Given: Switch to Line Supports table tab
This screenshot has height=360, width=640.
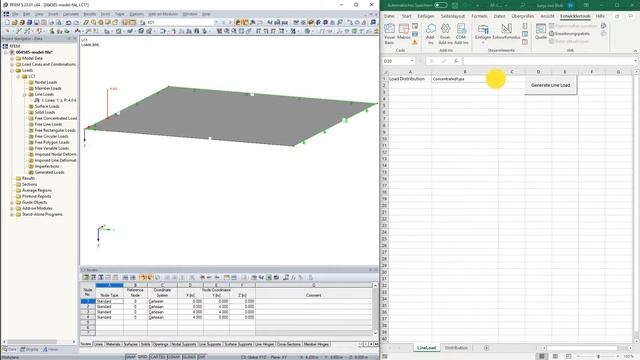Looking at the screenshot, I should tap(210, 344).
